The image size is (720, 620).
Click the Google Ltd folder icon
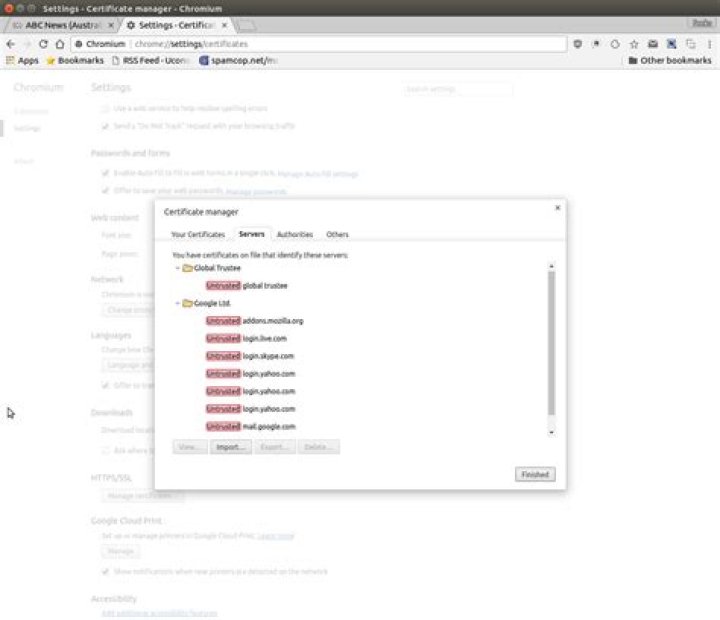click(187, 303)
